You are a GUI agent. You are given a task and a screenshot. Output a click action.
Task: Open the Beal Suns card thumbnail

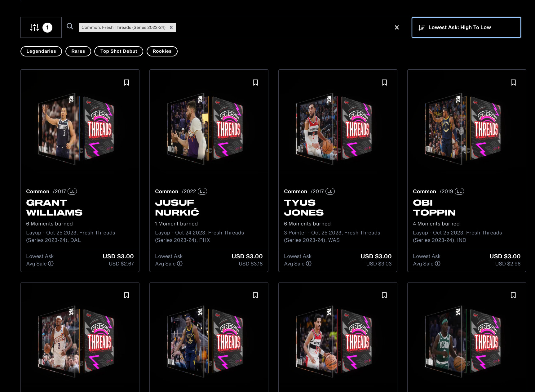pos(76,341)
